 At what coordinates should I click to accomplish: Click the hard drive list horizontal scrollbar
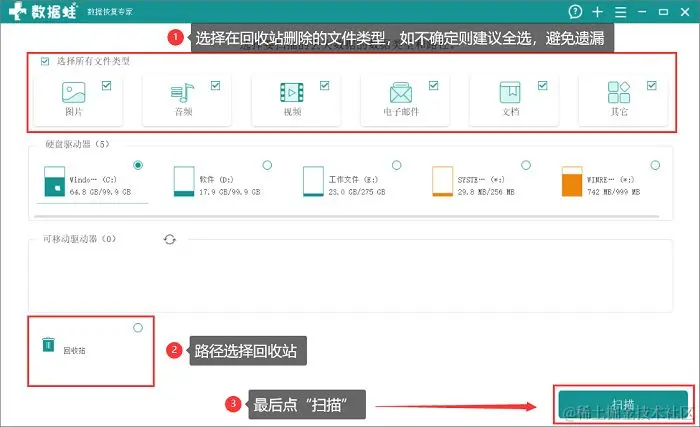346,217
